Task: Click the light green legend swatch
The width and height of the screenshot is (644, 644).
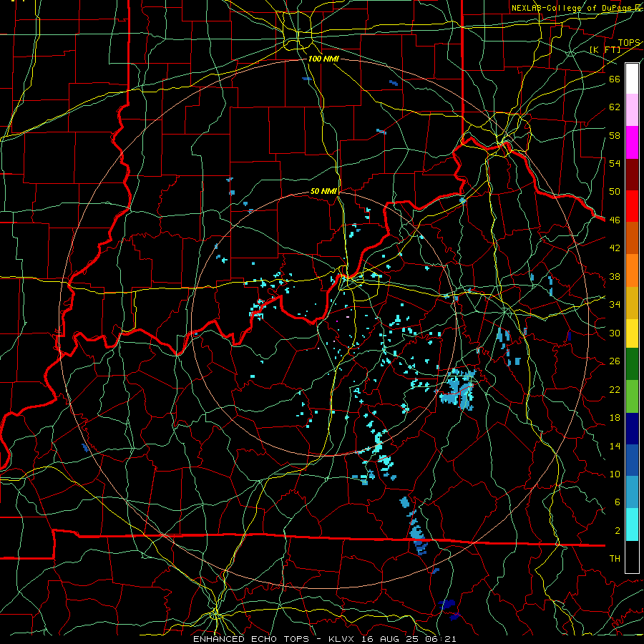Action: coord(632,396)
